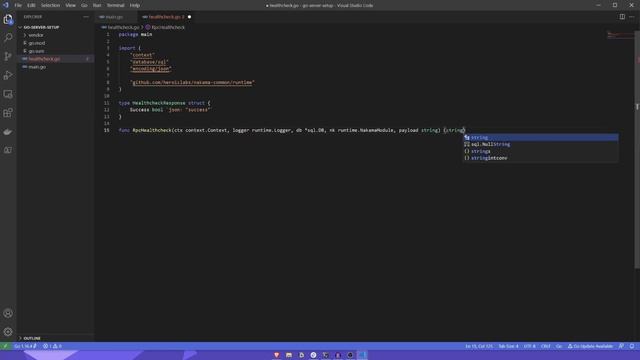Click the notifications bell in status bar

631,346
